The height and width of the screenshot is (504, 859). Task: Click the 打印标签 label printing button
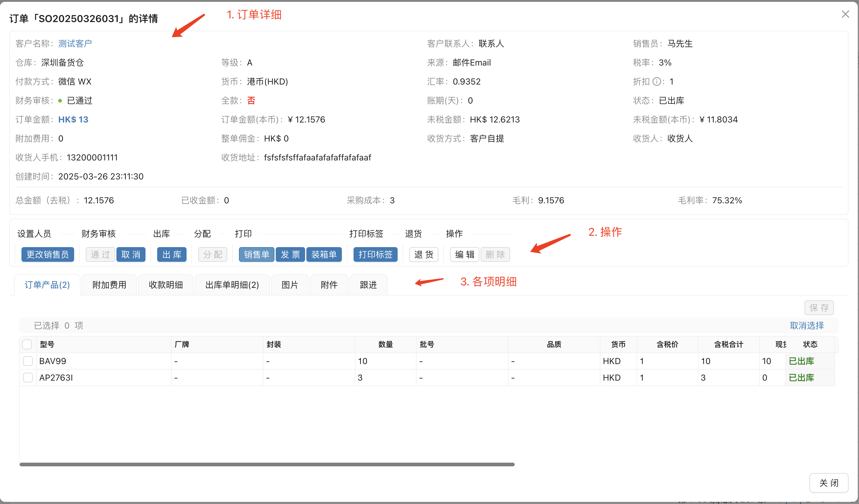coord(375,254)
